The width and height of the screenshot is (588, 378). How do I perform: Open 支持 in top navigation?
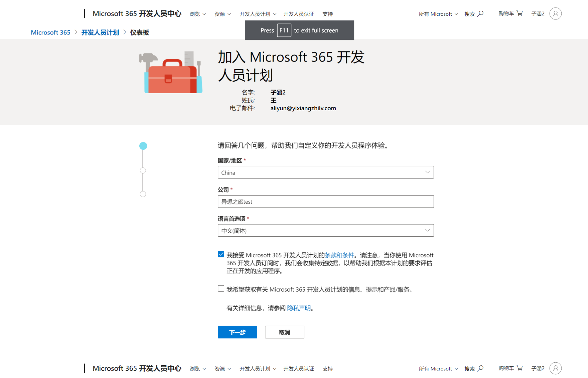[328, 14]
